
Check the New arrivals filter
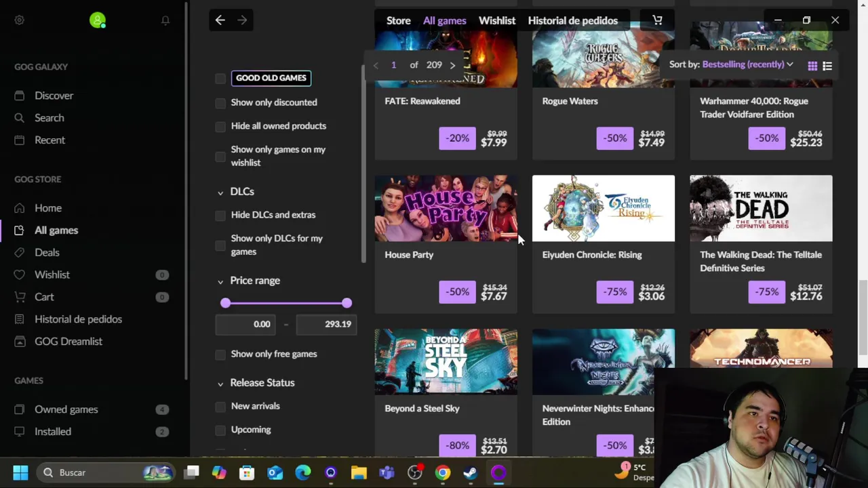pyautogui.click(x=220, y=407)
